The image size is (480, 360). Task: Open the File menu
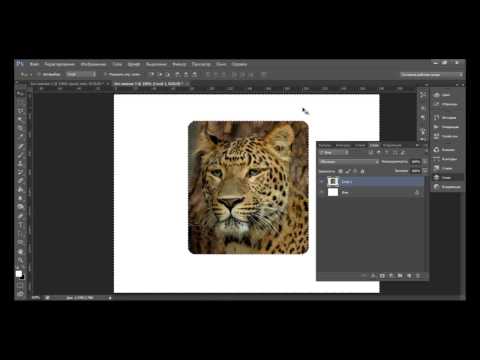pyautogui.click(x=34, y=64)
